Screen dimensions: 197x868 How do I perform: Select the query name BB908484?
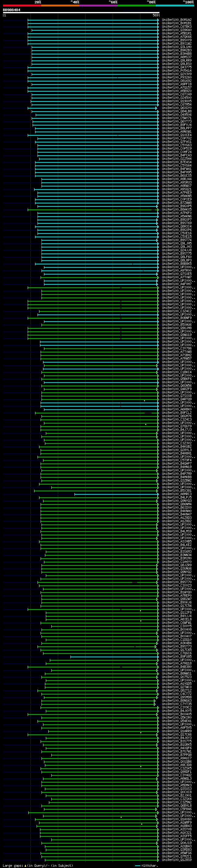pos(11,10)
